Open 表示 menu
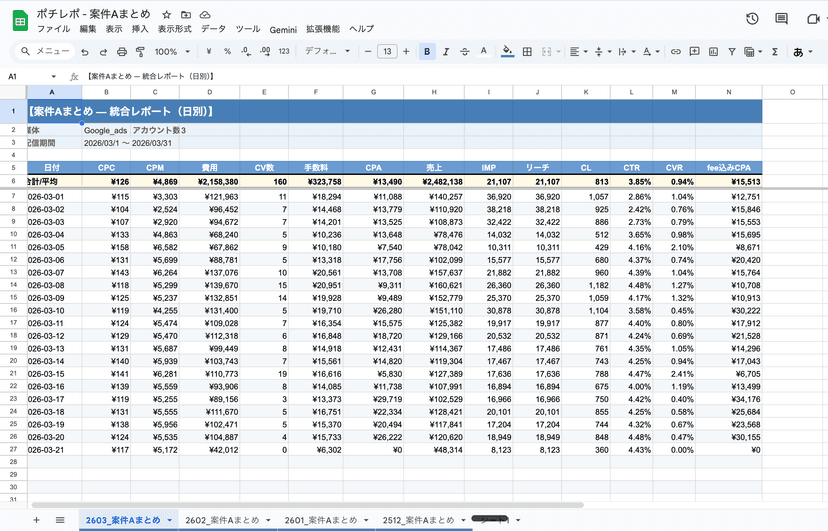 (x=114, y=29)
